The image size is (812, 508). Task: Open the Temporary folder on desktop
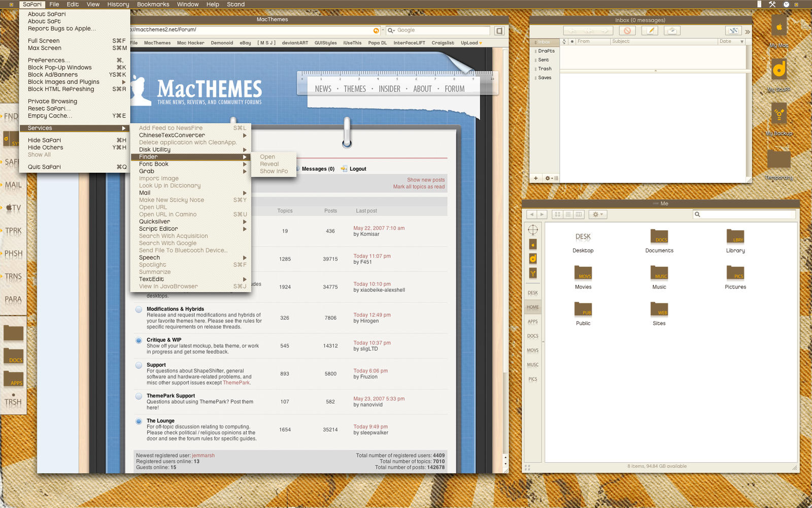pos(779,164)
